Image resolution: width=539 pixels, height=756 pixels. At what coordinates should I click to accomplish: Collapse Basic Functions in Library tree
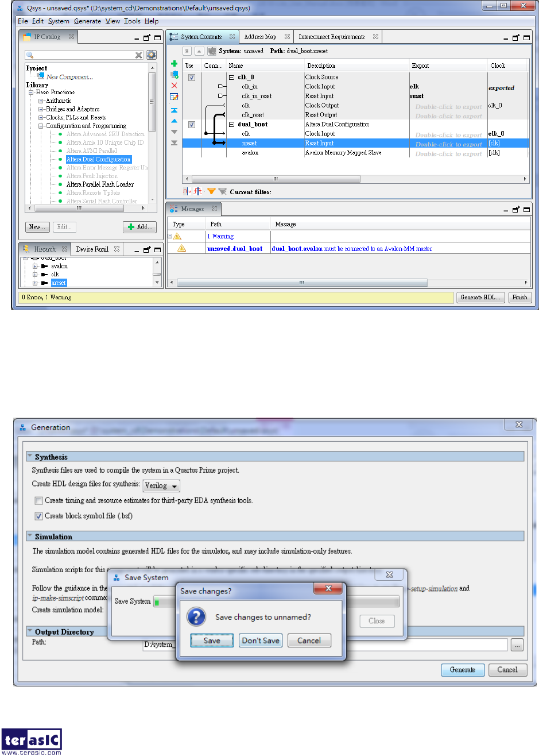point(31,92)
